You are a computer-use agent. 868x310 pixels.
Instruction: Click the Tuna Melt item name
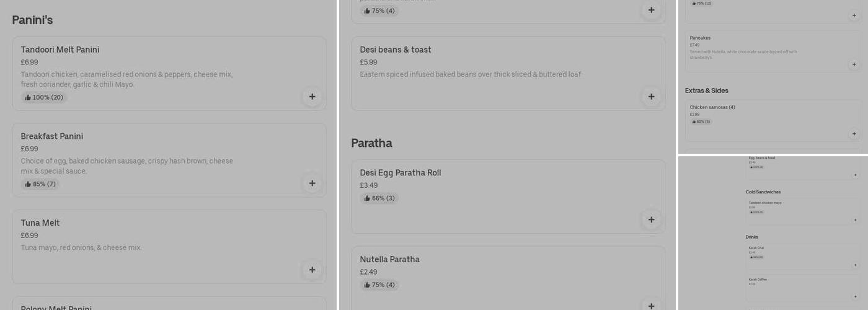pos(40,223)
